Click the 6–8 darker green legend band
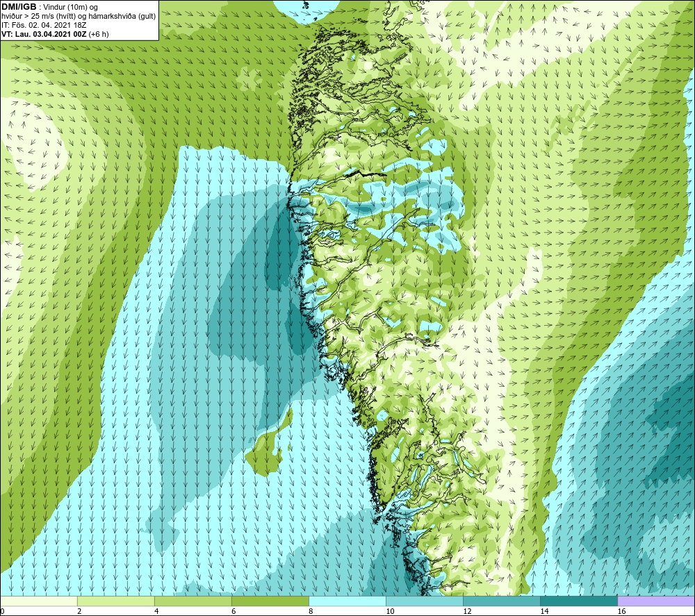 click(x=270, y=601)
